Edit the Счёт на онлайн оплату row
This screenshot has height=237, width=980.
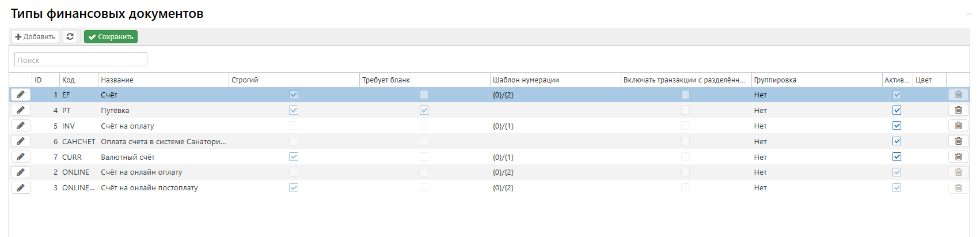tap(21, 172)
